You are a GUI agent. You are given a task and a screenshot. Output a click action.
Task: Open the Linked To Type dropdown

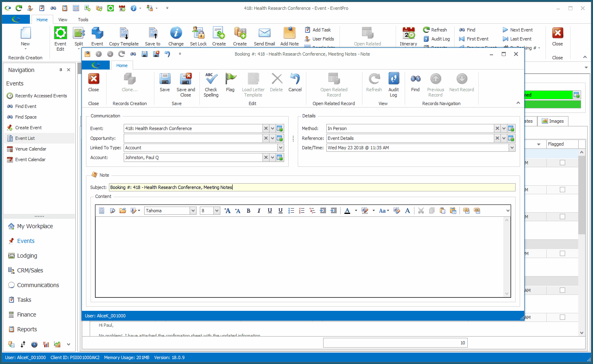(281, 148)
